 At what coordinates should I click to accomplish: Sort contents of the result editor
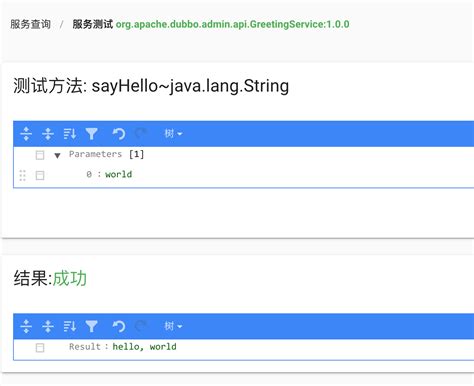pyautogui.click(x=70, y=326)
